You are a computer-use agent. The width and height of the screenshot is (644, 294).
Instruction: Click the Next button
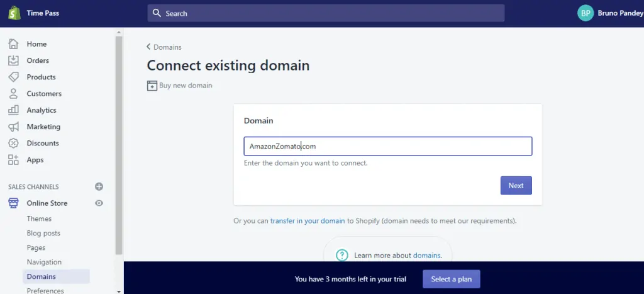click(x=516, y=186)
